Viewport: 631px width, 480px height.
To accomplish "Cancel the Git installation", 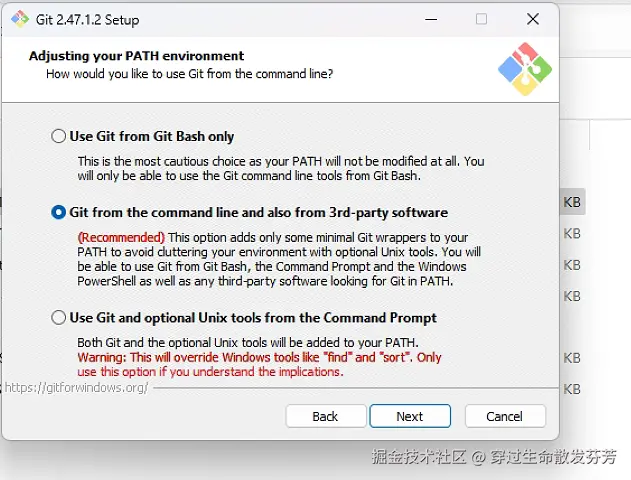I will [505, 416].
